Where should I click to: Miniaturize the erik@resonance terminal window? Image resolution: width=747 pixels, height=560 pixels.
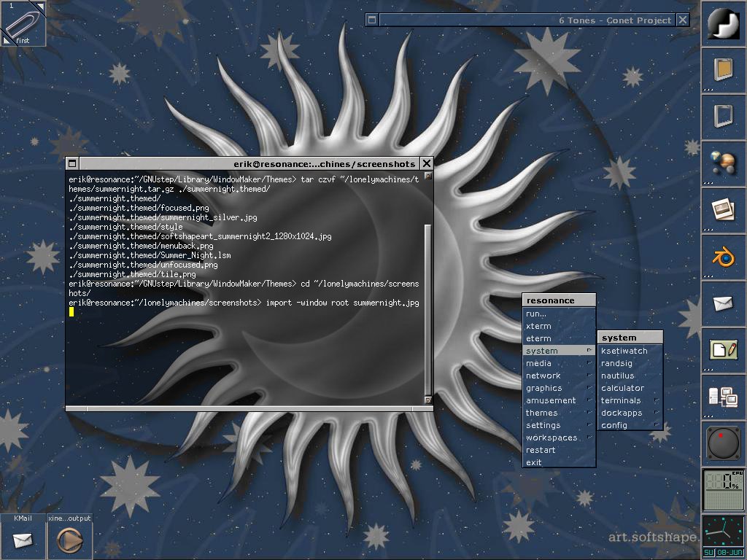coord(72,163)
